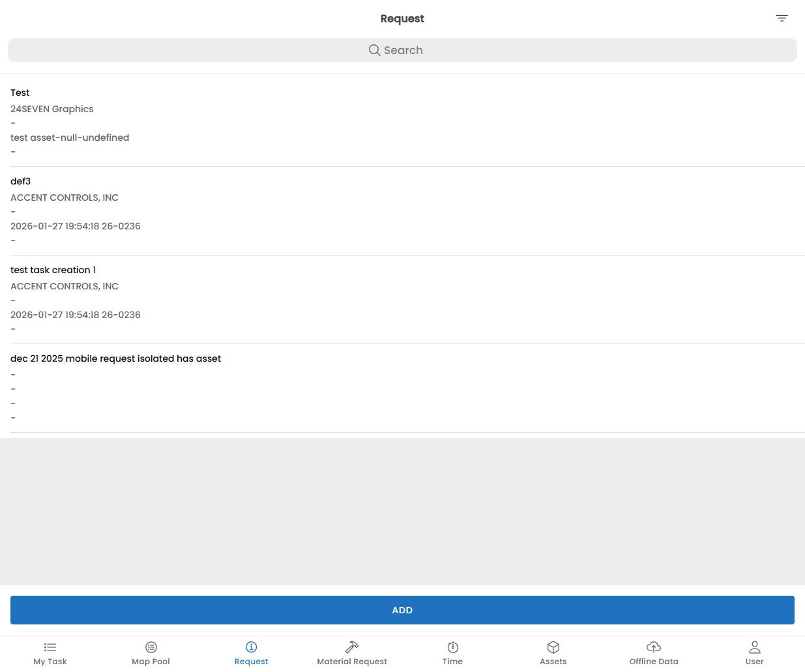Open the User profile icon
805x672 pixels.
click(x=755, y=647)
